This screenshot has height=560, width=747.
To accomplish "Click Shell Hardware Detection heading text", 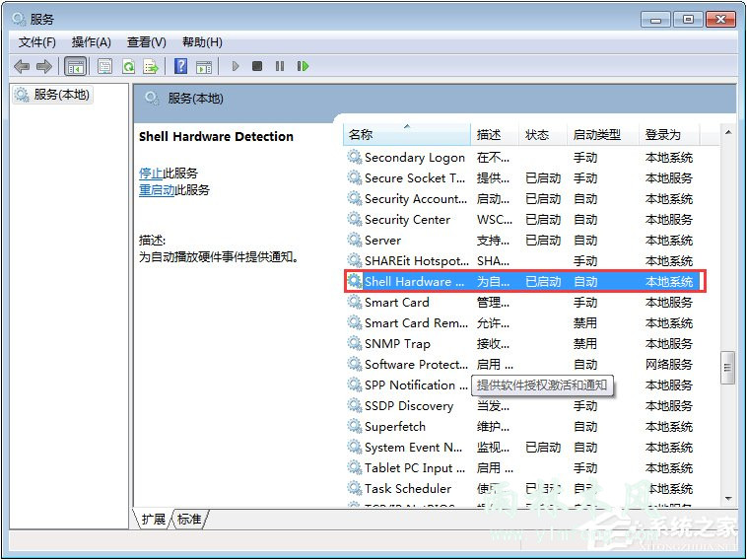I will tap(216, 137).
